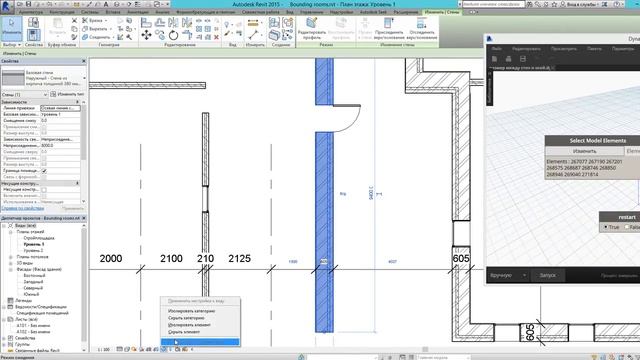Expand the ceiling plans node in Project Browser
Screen dimensions: 640x360
click(11, 257)
